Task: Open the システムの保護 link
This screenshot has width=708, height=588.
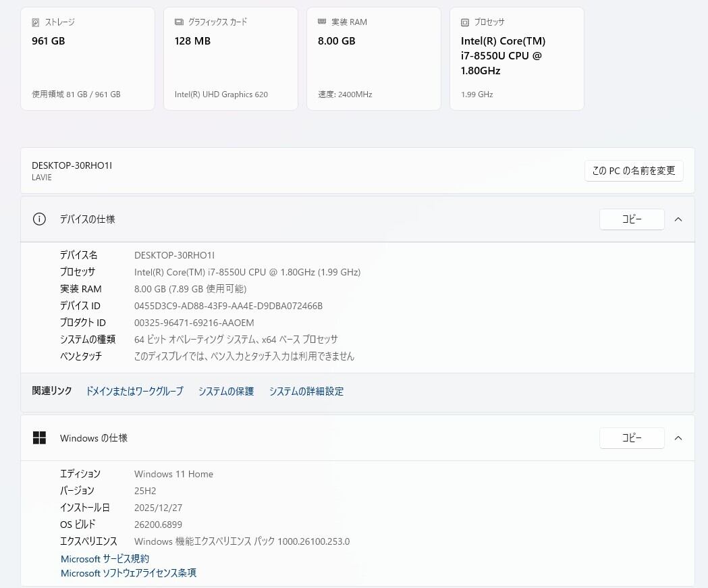Action: [x=226, y=392]
